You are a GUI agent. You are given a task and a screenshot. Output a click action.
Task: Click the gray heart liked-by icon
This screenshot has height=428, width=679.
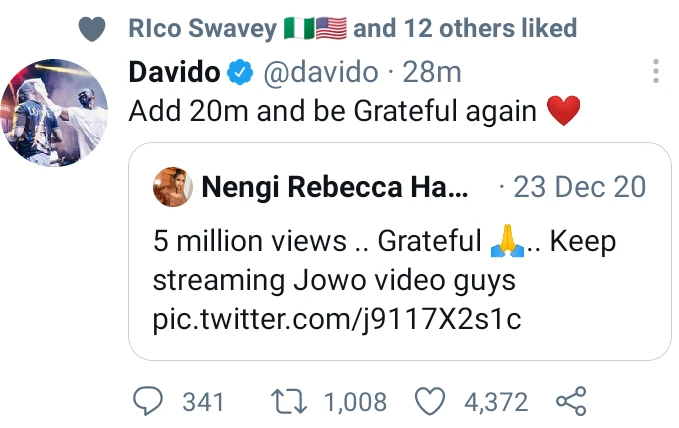[x=92, y=30]
